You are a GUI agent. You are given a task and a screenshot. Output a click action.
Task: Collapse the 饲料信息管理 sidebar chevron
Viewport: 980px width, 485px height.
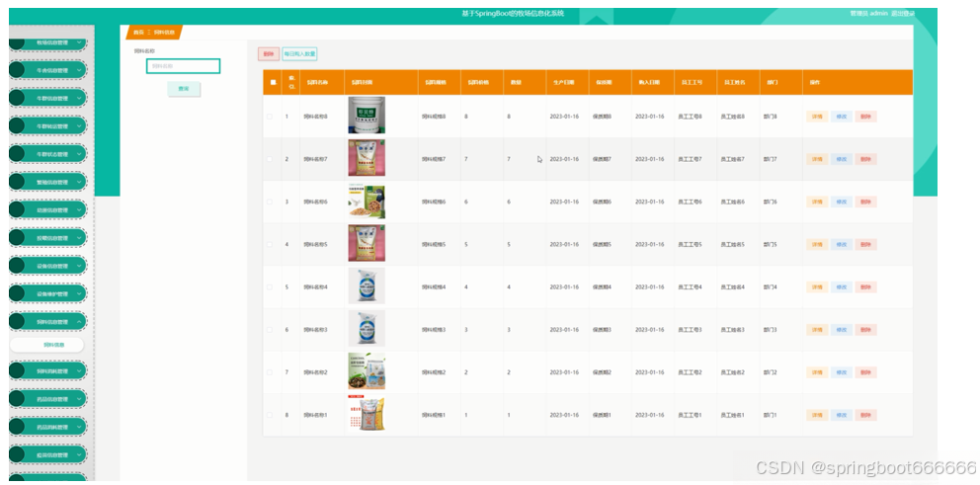click(x=79, y=322)
